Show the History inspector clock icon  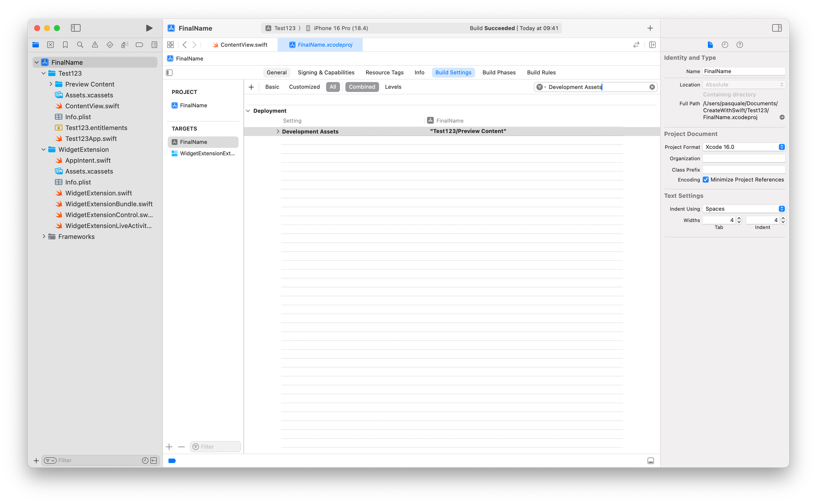[x=725, y=45]
